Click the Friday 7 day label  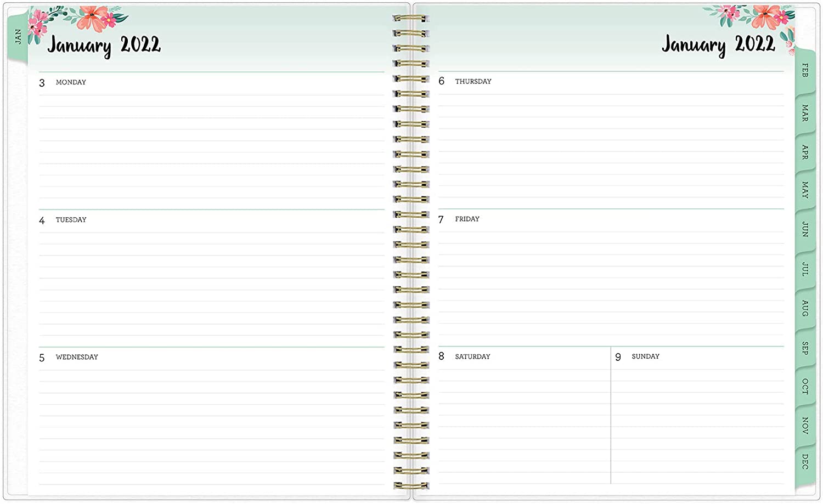[x=466, y=219]
